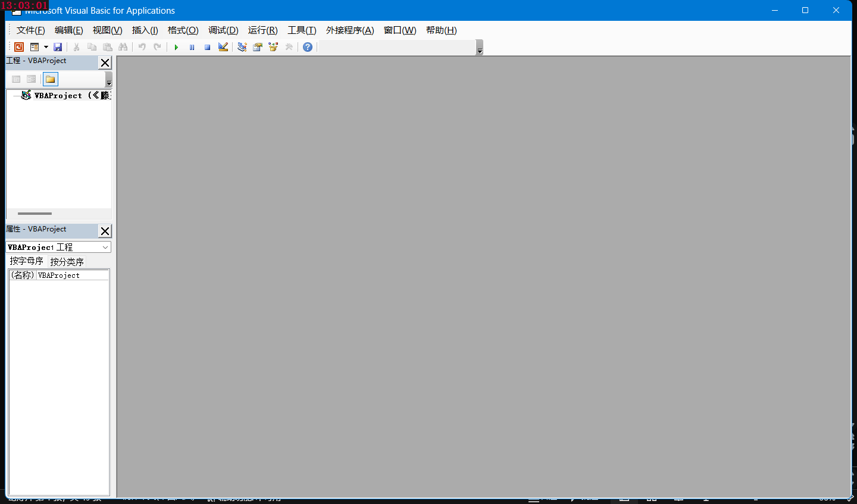Click 工程 - VBAProject panel title

36,61
